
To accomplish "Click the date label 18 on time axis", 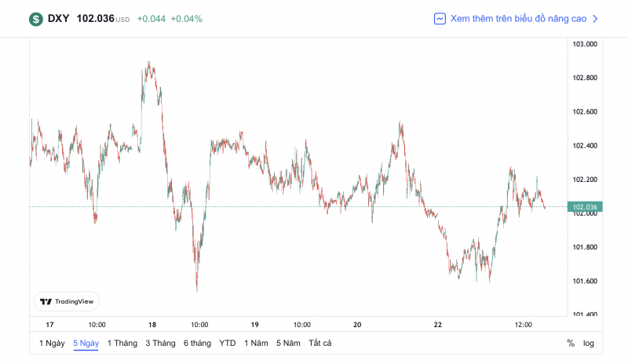I will click(152, 324).
